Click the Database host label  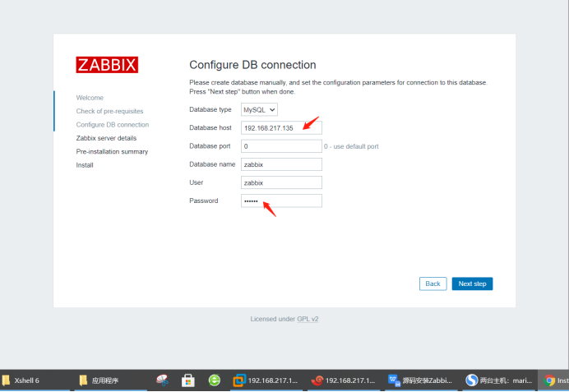pyautogui.click(x=210, y=127)
